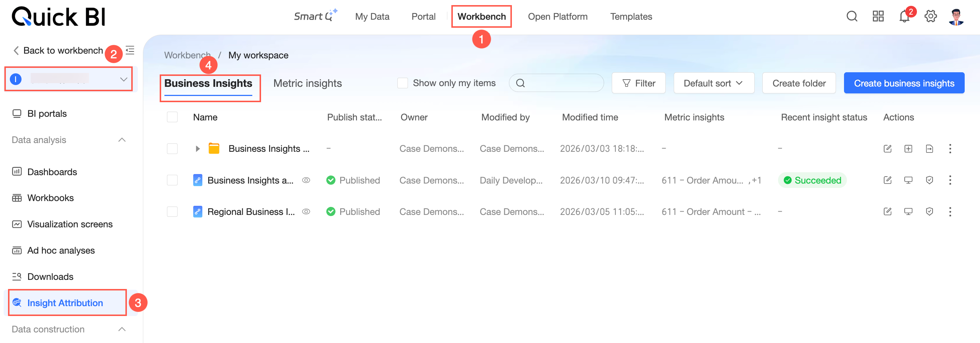980x343 pixels.
Task: Switch to Metric insights tab
Action: point(307,83)
